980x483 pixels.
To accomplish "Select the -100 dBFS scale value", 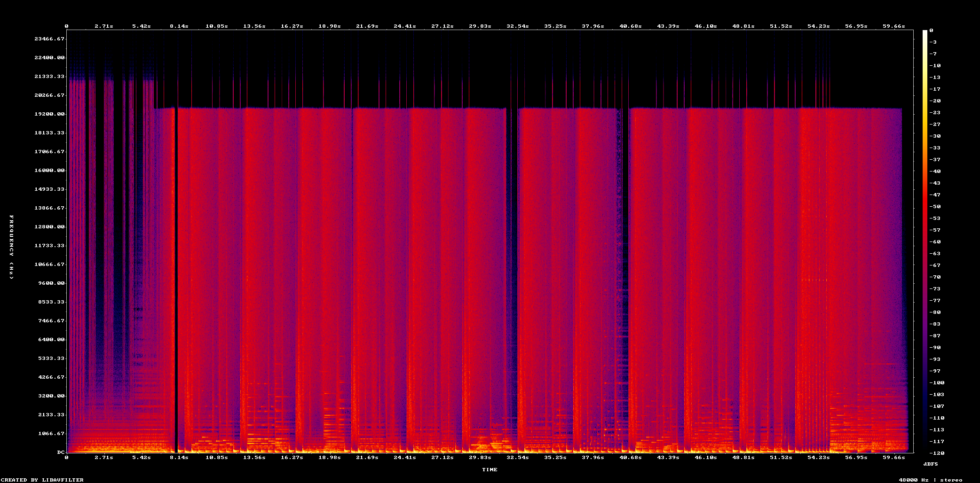I will [937, 383].
